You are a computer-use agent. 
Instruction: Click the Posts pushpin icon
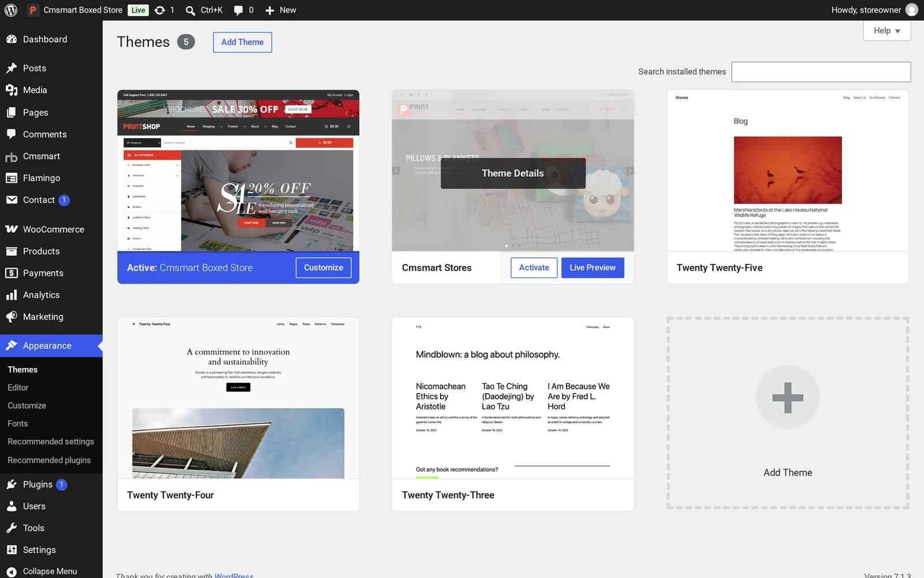tap(12, 68)
